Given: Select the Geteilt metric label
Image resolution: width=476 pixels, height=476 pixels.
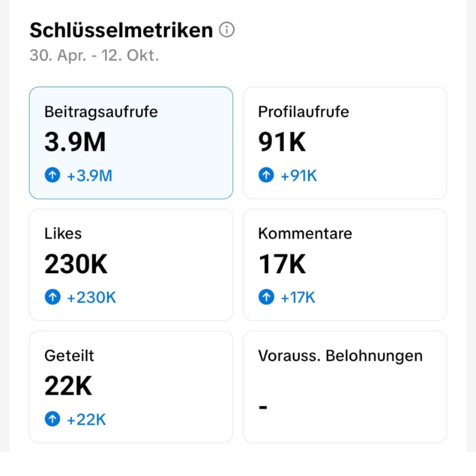Looking at the screenshot, I should coord(69,356).
